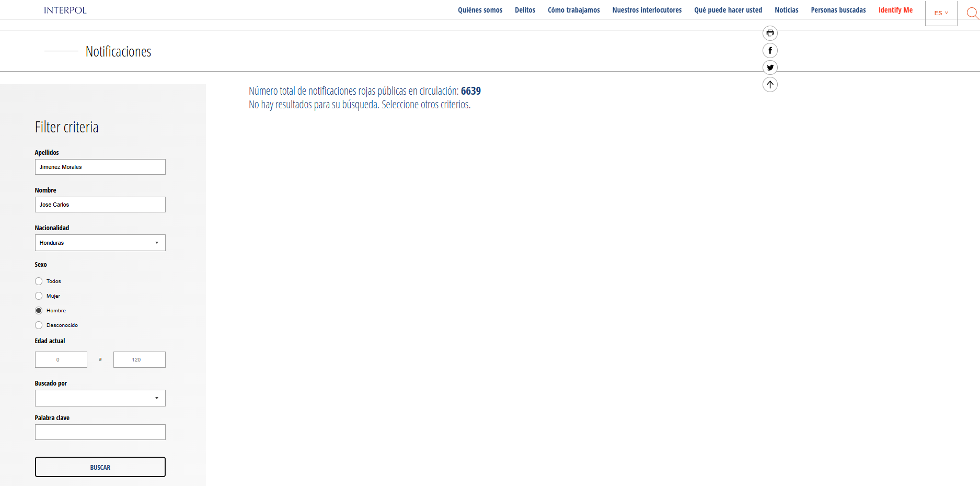The height and width of the screenshot is (486, 980).
Task: Click the scroll-to-top arrow icon
Action: [770, 85]
